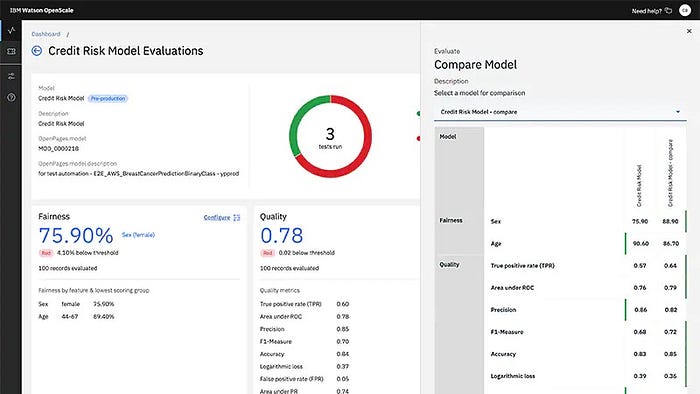
Task: Click the Configure link in Fairness card
Action: [217, 218]
